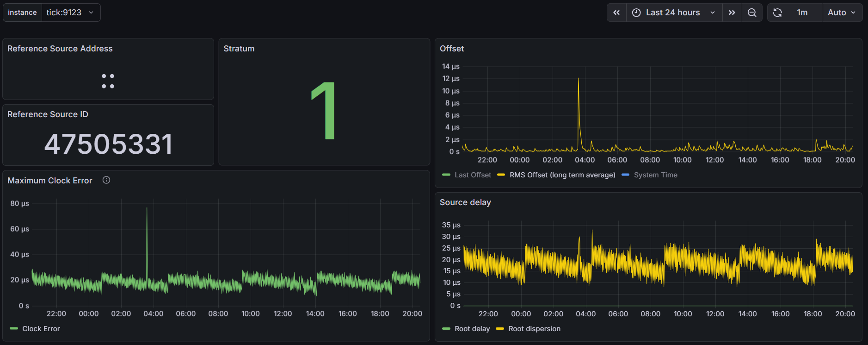This screenshot has width=868, height=345.
Task: Click the 35 µs axis label in Source delay
Action: click(x=451, y=225)
